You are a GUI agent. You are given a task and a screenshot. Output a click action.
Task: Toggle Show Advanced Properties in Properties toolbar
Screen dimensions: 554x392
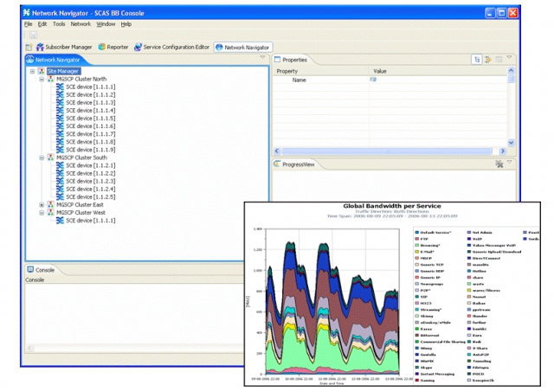[x=488, y=60]
